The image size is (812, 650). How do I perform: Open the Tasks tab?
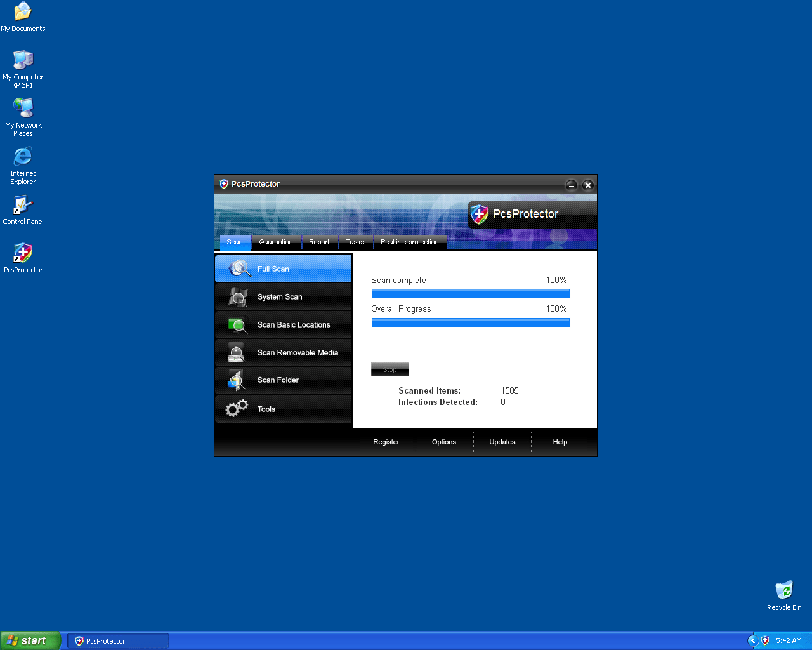click(355, 242)
